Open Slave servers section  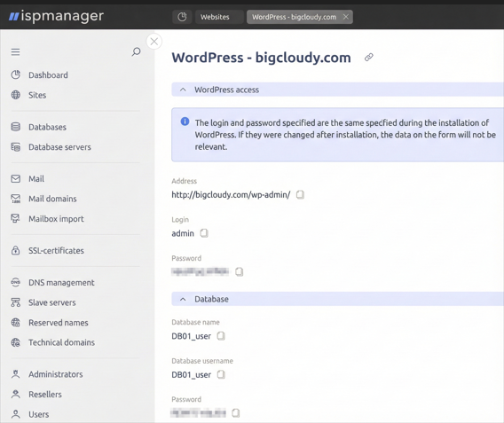coord(52,302)
